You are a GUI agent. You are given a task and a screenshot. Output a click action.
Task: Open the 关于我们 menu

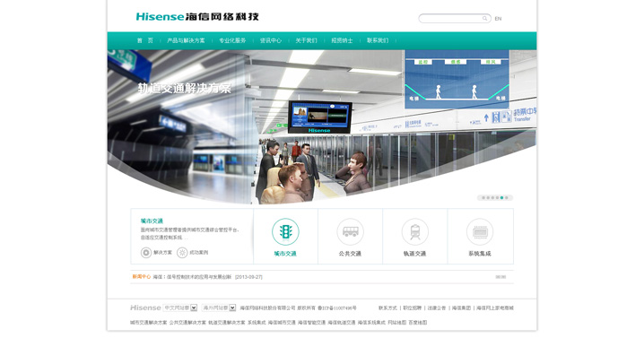coord(307,40)
